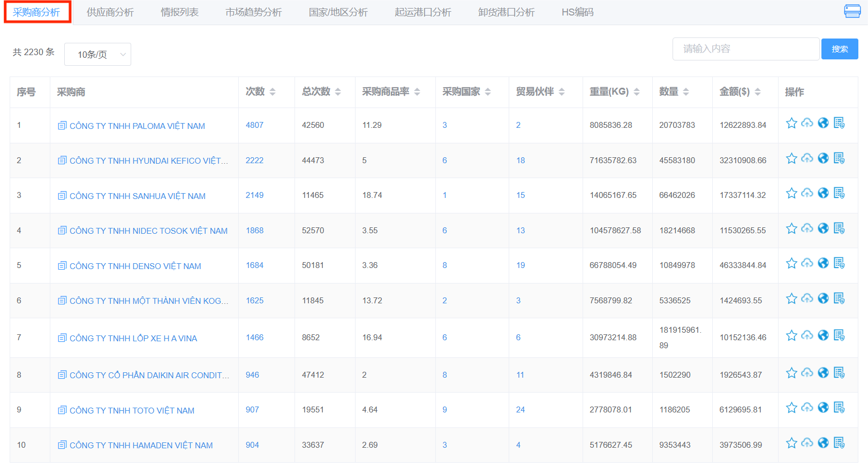Star the HYUNDAI KEFICO row
The image size is (868, 467).
[791, 158]
